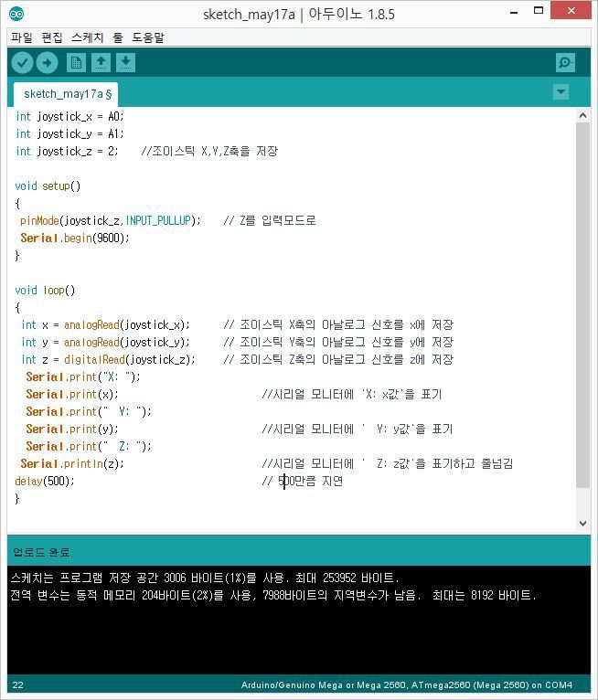
Task: Click console line about 3006 바이트 storage
Action: point(205,578)
